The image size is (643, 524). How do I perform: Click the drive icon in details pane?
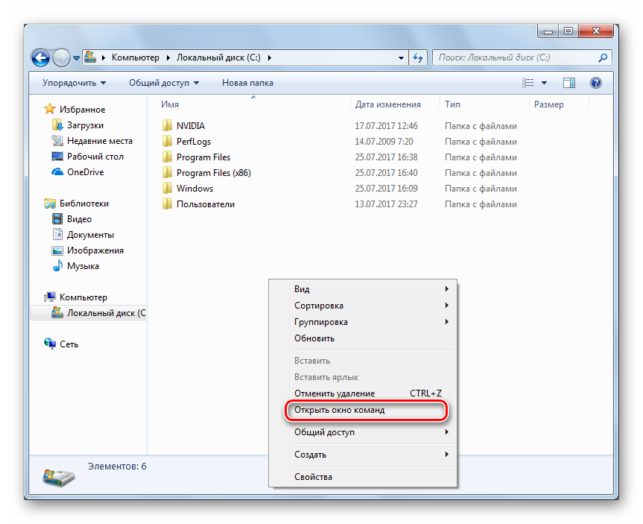[59, 477]
